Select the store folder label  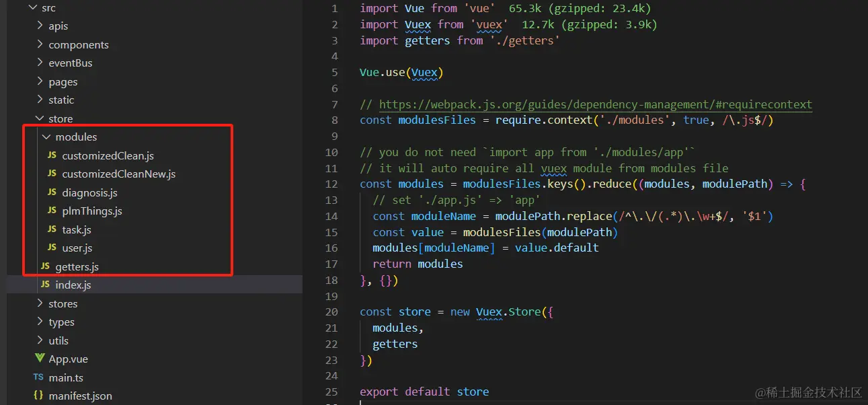61,119
